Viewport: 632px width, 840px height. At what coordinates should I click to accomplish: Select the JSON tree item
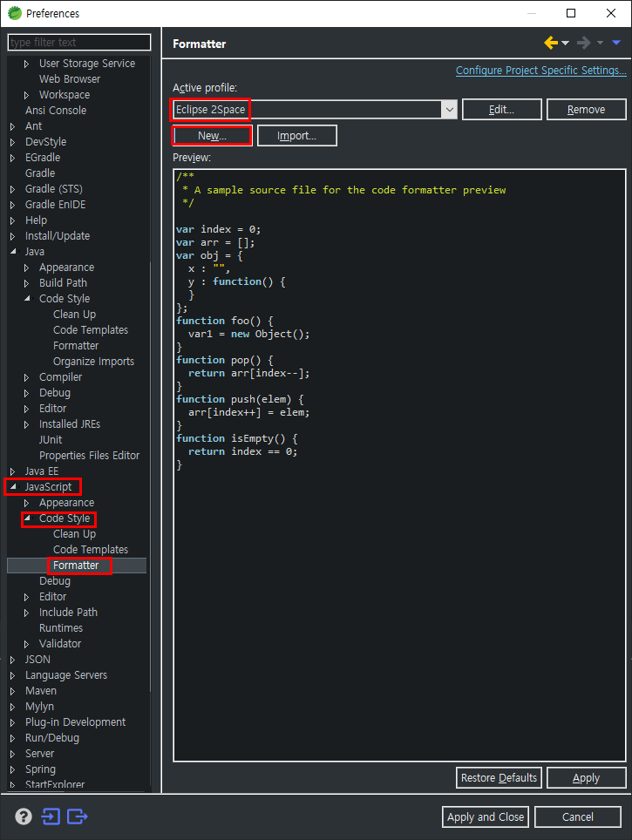pos(37,660)
